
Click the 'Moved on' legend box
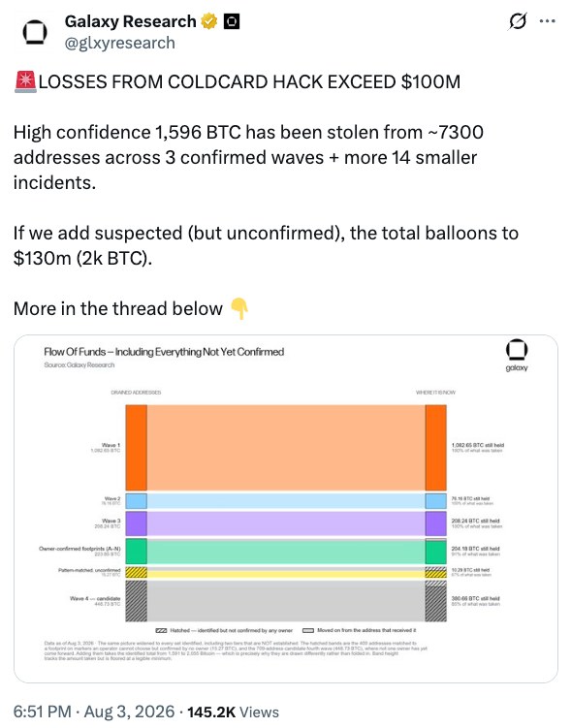(x=308, y=630)
